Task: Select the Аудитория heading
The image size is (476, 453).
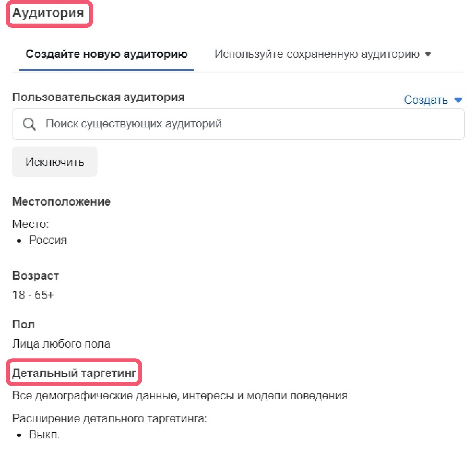Action: (48, 13)
